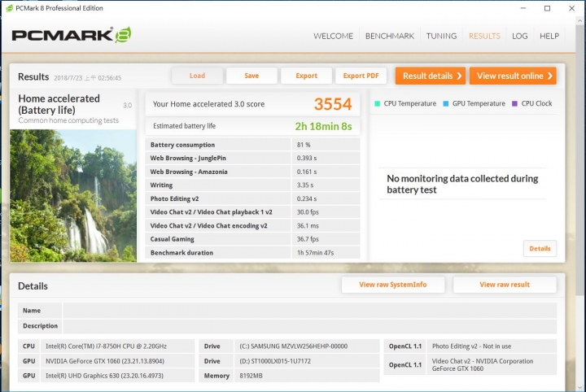Click the CPU Temperature legend label

410,104
